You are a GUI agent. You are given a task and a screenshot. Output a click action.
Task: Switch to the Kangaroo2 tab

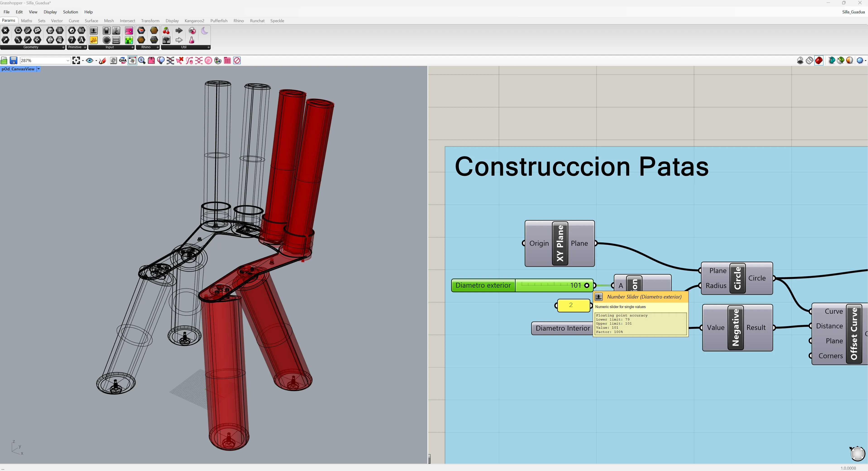tap(194, 21)
